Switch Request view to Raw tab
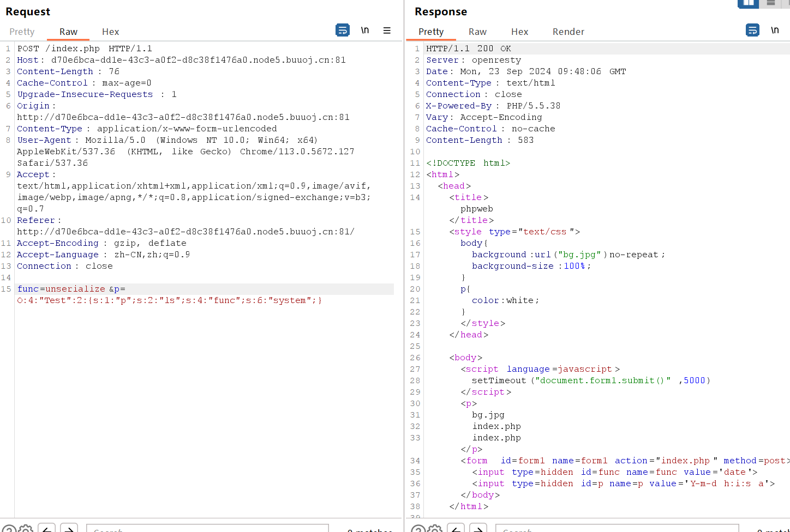 (68, 32)
